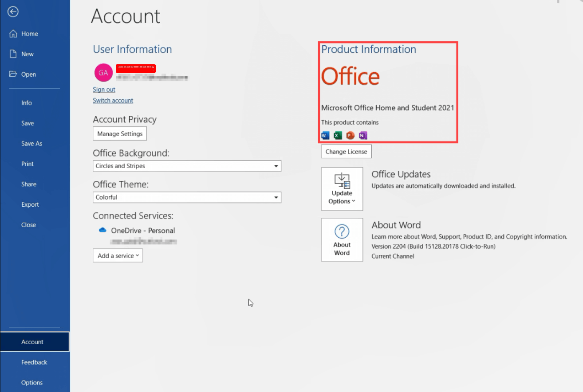Open the Office Theme dropdown

(187, 197)
